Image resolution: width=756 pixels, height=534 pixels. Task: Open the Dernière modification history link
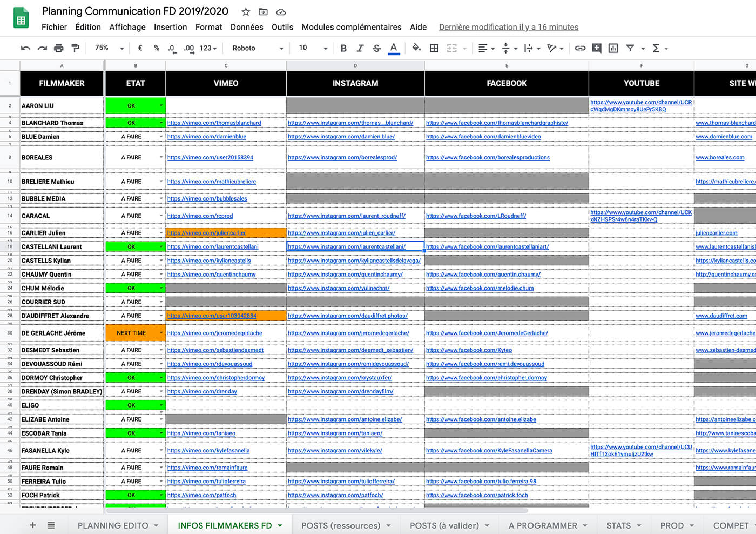(x=509, y=27)
